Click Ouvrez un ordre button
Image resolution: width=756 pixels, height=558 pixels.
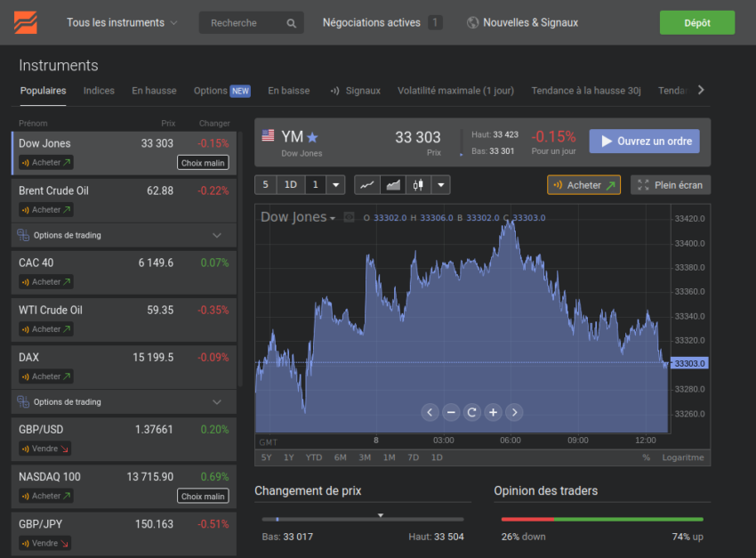coord(644,141)
